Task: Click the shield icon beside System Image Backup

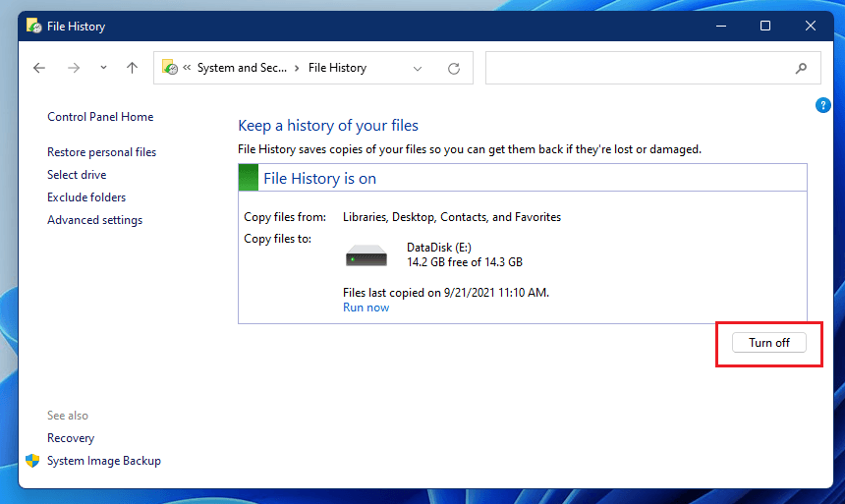Action: pos(32,461)
